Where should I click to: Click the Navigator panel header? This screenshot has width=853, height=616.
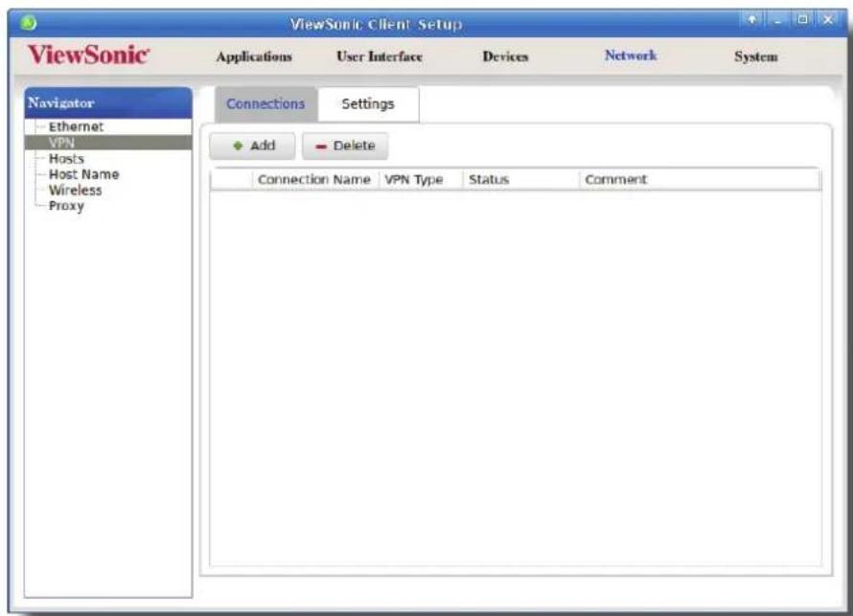[108, 103]
